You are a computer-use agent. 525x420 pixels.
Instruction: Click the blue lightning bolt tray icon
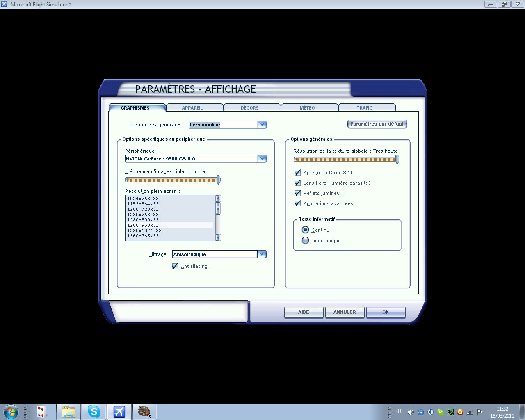click(x=430, y=412)
